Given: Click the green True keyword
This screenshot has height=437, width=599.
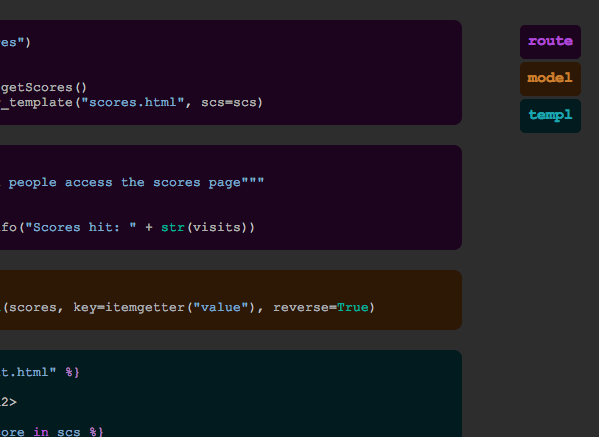Looking at the screenshot, I should pos(353,308).
